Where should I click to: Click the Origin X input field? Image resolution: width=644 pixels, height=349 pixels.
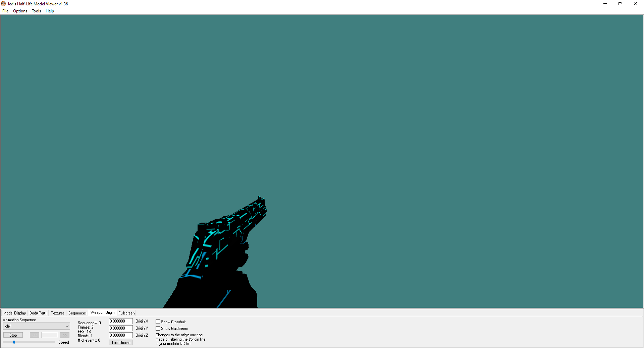pos(121,321)
